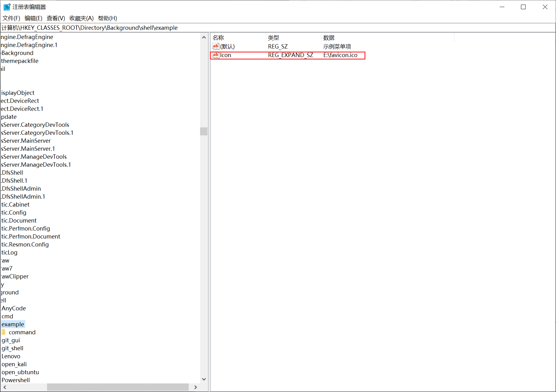Click the Registry Editor app icon in title bar
Viewport: 556px width, 392px height.
[x=7, y=7]
